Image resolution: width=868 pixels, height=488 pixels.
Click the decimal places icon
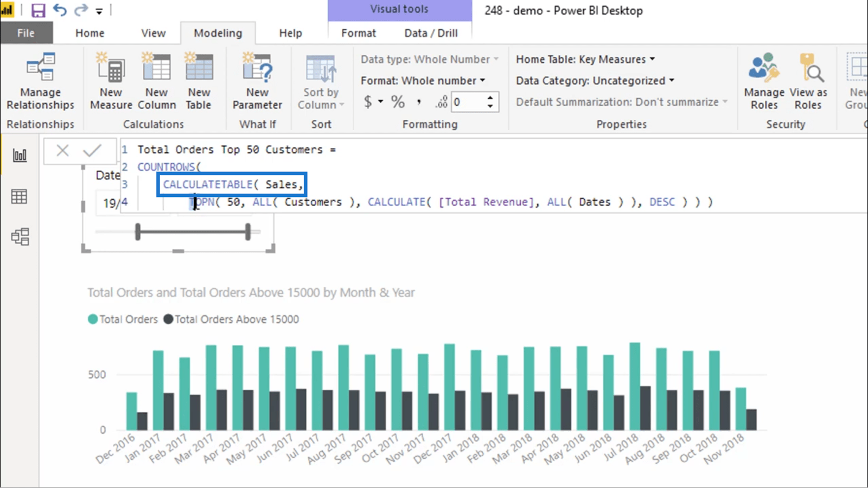click(442, 102)
